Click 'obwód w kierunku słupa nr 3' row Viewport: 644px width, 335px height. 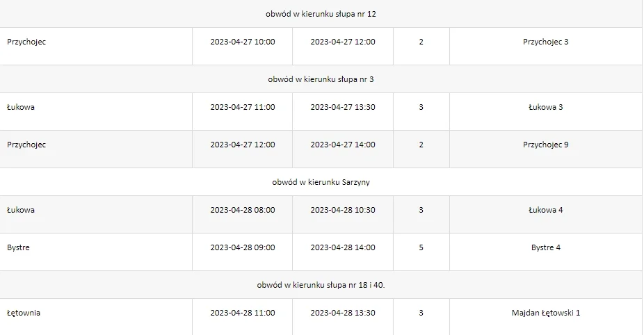pyautogui.click(x=321, y=79)
